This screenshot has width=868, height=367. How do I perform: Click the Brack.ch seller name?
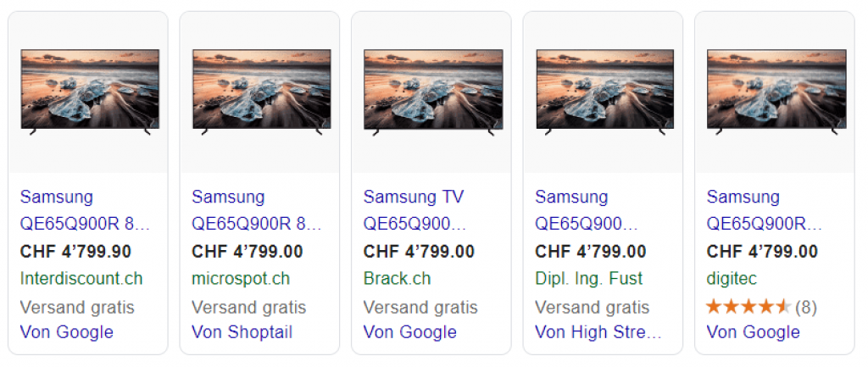[397, 278]
